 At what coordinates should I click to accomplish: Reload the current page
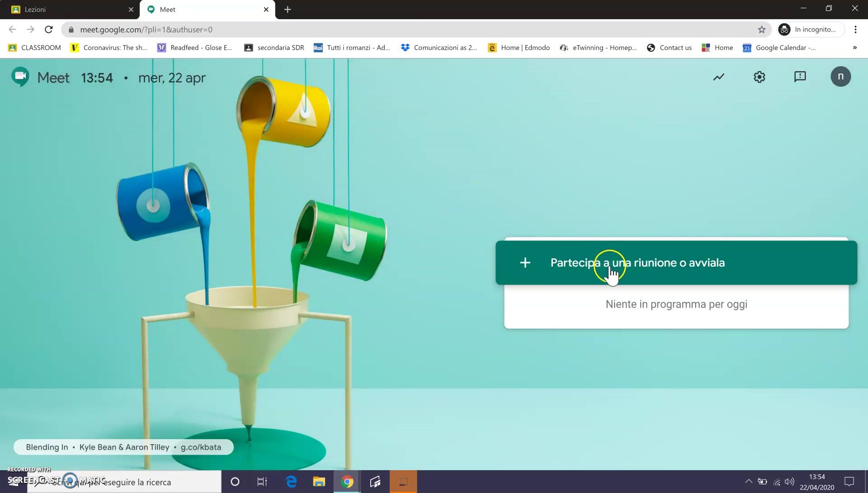pos(49,29)
